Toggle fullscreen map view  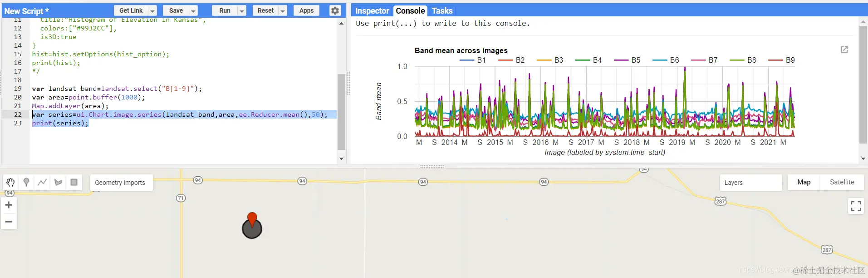tap(856, 206)
